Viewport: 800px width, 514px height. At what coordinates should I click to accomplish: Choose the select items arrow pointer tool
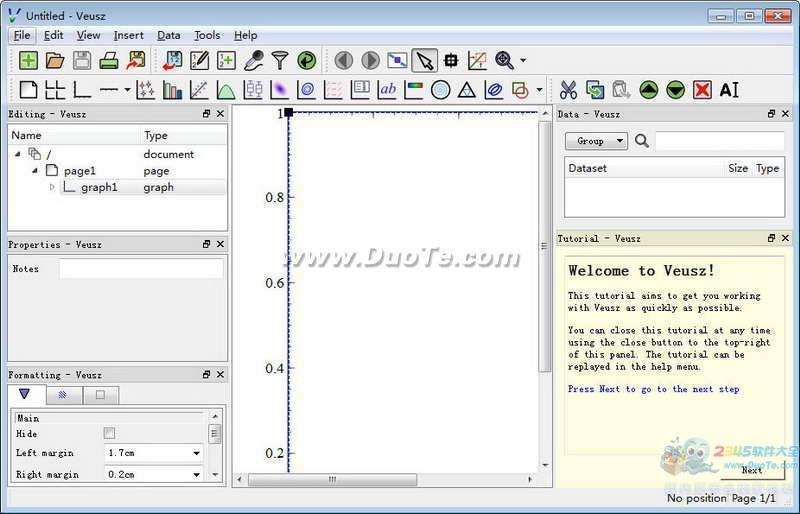click(424, 61)
